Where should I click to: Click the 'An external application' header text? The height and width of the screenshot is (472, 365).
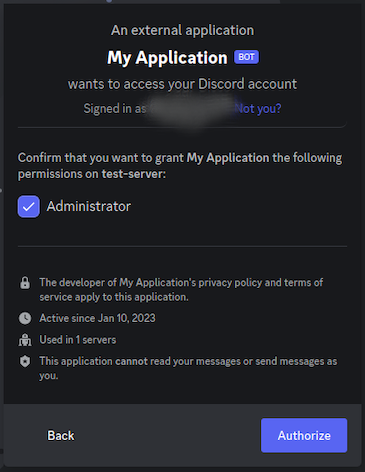(x=182, y=30)
